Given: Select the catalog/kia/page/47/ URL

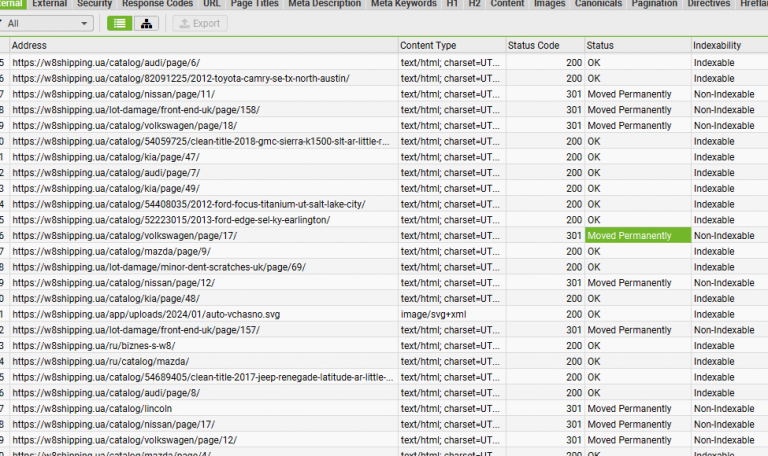Looking at the screenshot, I should (106, 157).
